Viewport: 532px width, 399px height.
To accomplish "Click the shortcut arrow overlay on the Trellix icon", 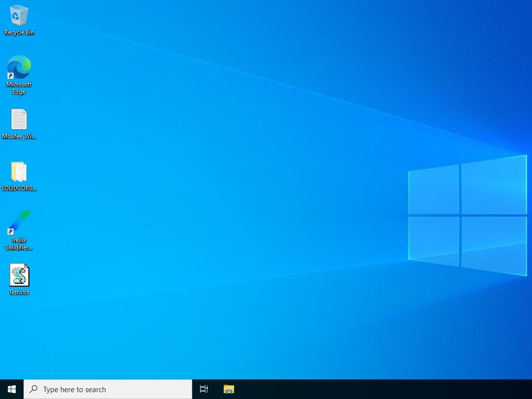I will click(10, 231).
